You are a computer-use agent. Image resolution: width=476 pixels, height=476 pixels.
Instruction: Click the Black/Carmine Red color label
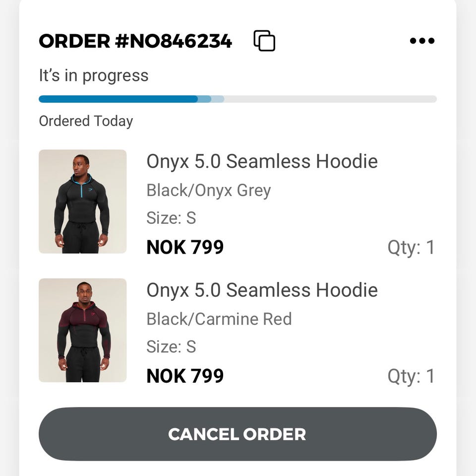pyautogui.click(x=219, y=319)
